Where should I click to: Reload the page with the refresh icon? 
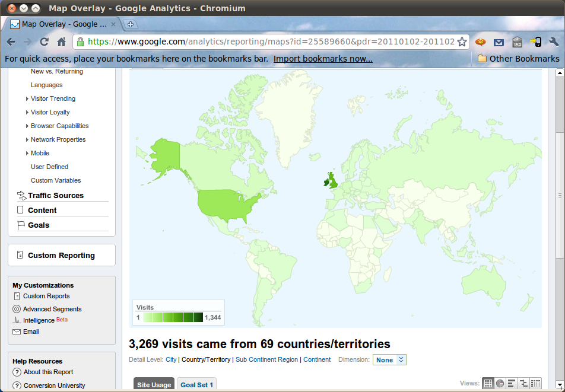45,42
